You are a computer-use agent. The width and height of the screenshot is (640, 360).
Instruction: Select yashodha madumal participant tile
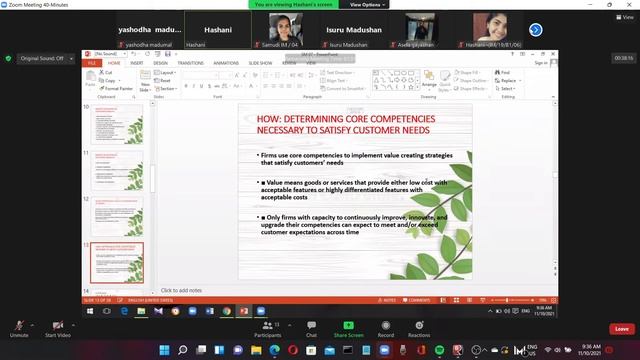coord(150,30)
